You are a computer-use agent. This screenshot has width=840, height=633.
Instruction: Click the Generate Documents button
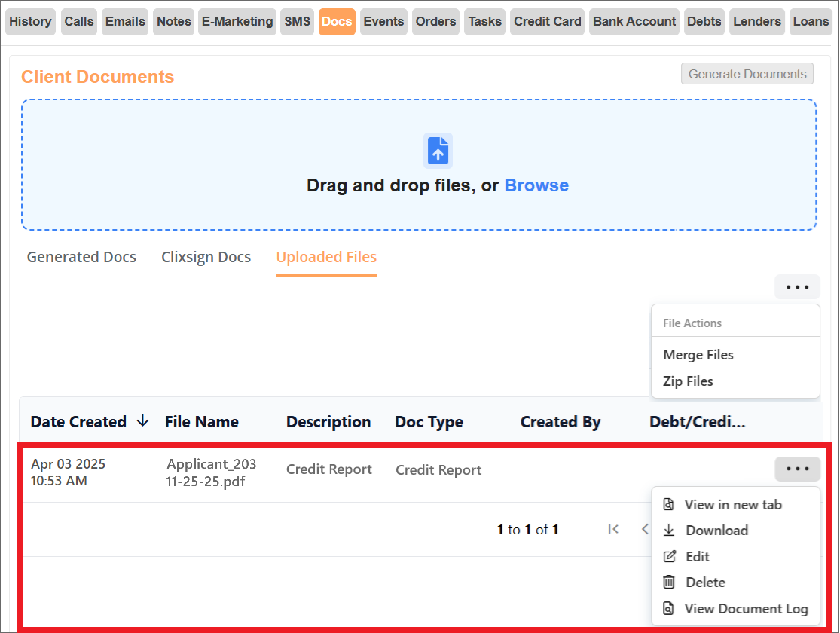[x=747, y=73]
